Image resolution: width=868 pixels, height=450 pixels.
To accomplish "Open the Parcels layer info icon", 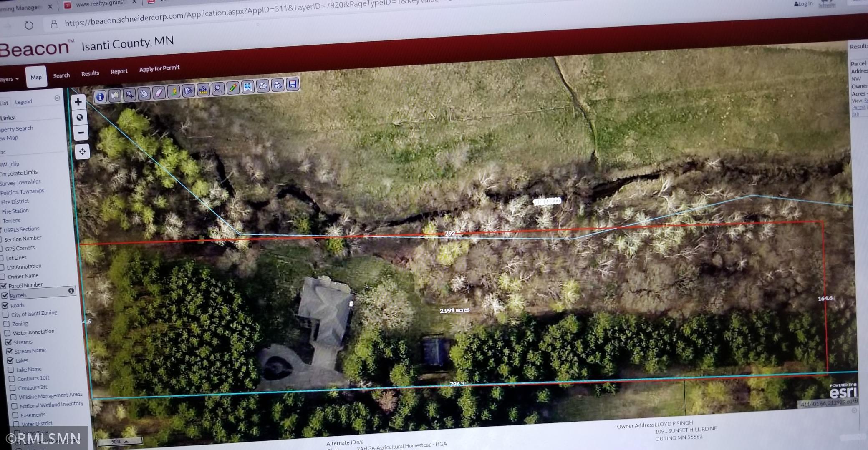I will coord(71,291).
